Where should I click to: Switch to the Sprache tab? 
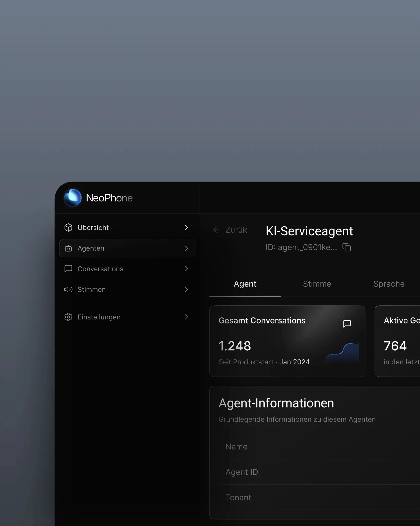click(389, 284)
